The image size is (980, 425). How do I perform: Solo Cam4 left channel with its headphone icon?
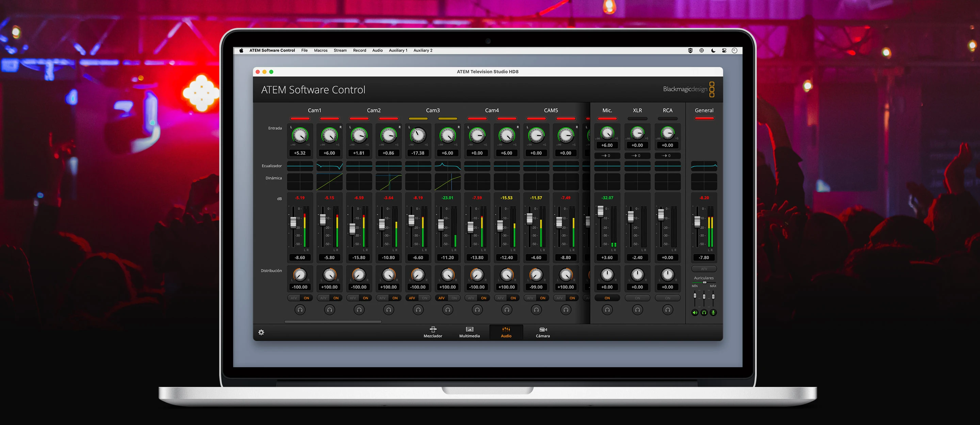click(477, 310)
